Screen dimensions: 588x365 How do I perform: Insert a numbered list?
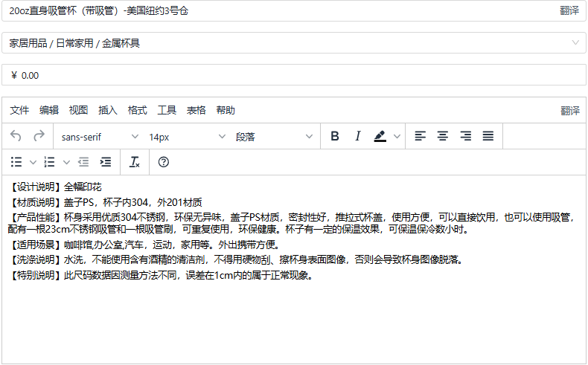(x=50, y=161)
